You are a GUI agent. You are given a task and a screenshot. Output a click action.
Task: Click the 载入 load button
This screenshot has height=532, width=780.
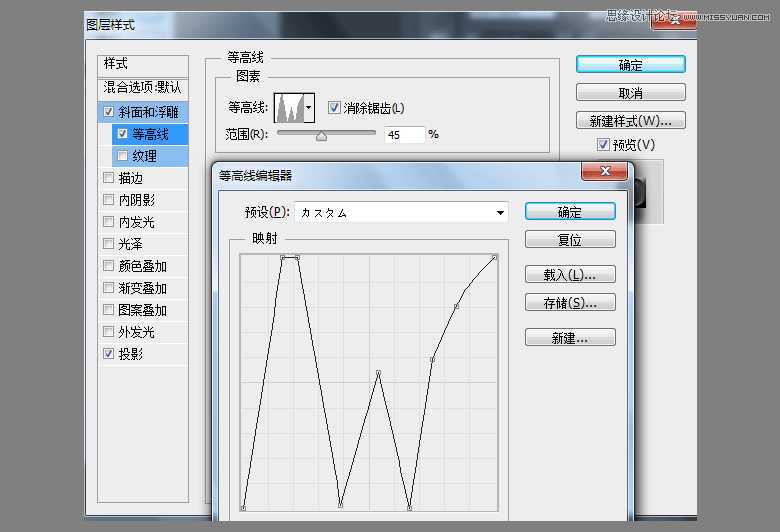point(570,274)
